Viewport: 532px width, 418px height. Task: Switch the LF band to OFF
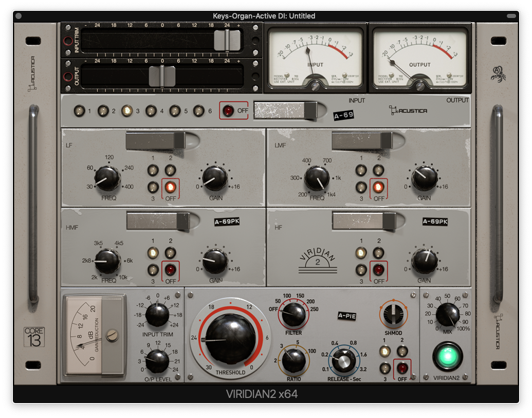coord(170,187)
